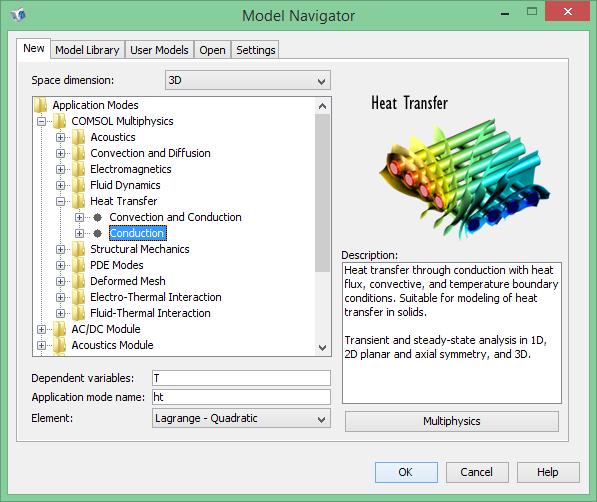
Task: Go to the Open tab
Action: pyautogui.click(x=212, y=50)
